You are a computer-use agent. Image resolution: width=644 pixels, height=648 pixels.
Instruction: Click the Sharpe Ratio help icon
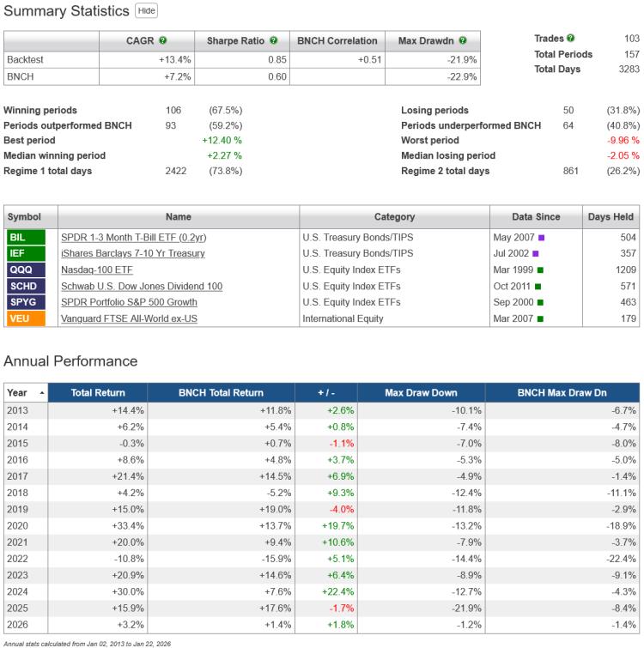tap(273, 40)
